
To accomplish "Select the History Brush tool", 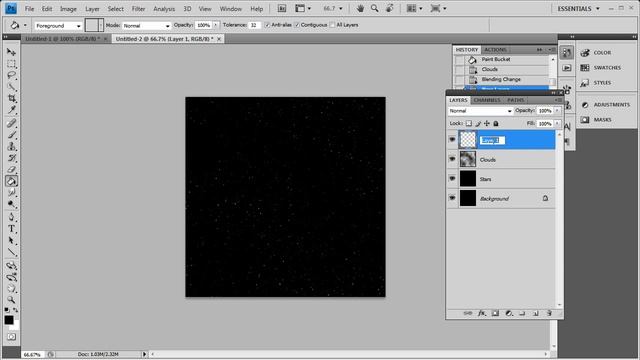I will point(11,158).
